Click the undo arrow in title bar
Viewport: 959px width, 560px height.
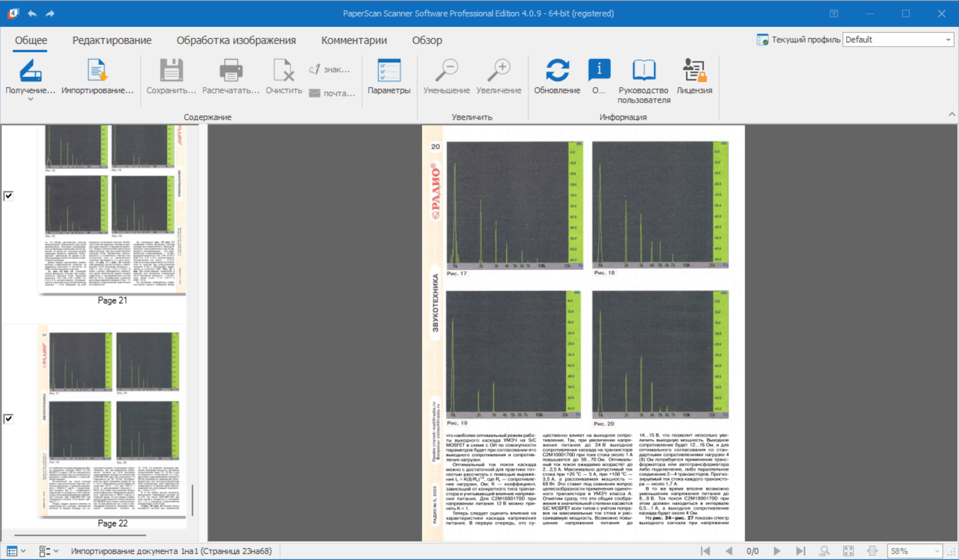click(x=32, y=13)
